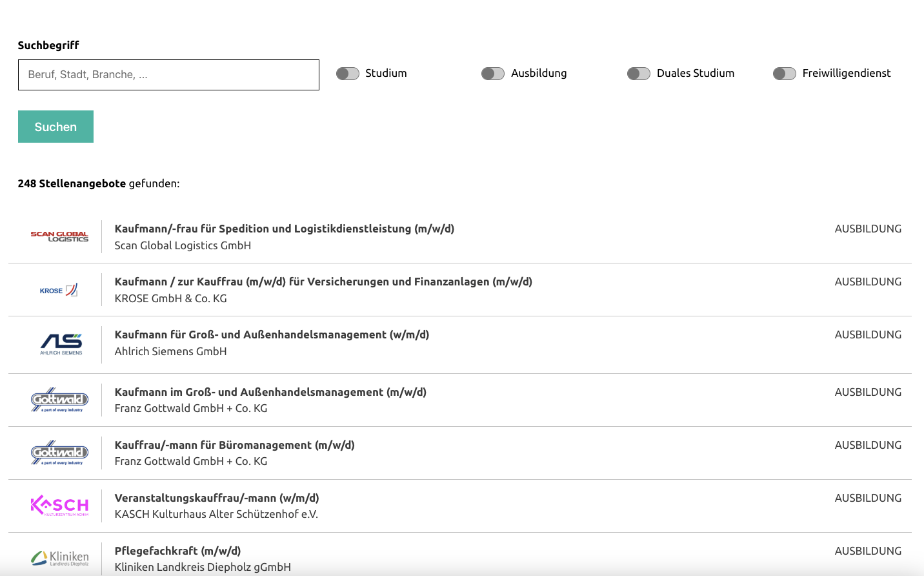The height and width of the screenshot is (576, 924).
Task: Click the Gottwald logo beside Büromanagement listing
Action: [59, 453]
